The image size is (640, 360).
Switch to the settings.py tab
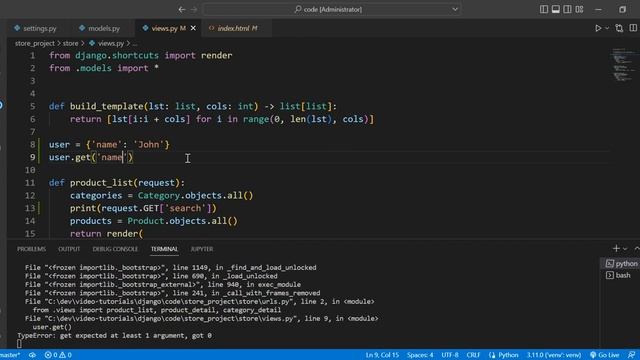(x=35, y=28)
